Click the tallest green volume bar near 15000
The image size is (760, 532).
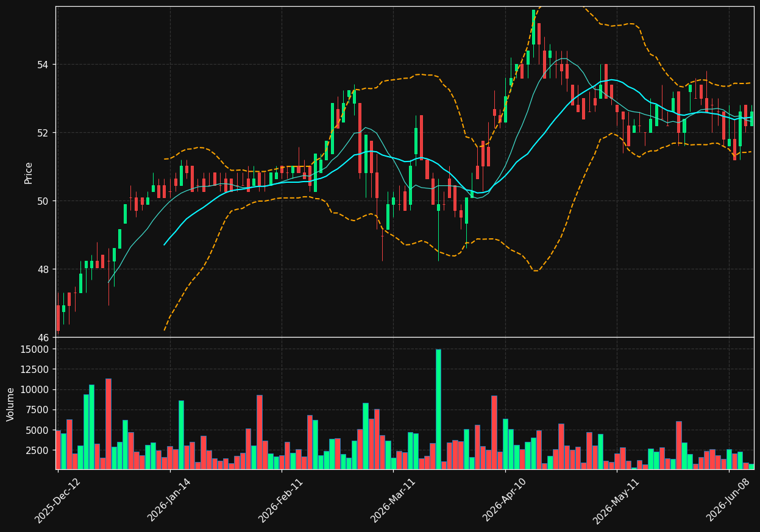coord(438,409)
